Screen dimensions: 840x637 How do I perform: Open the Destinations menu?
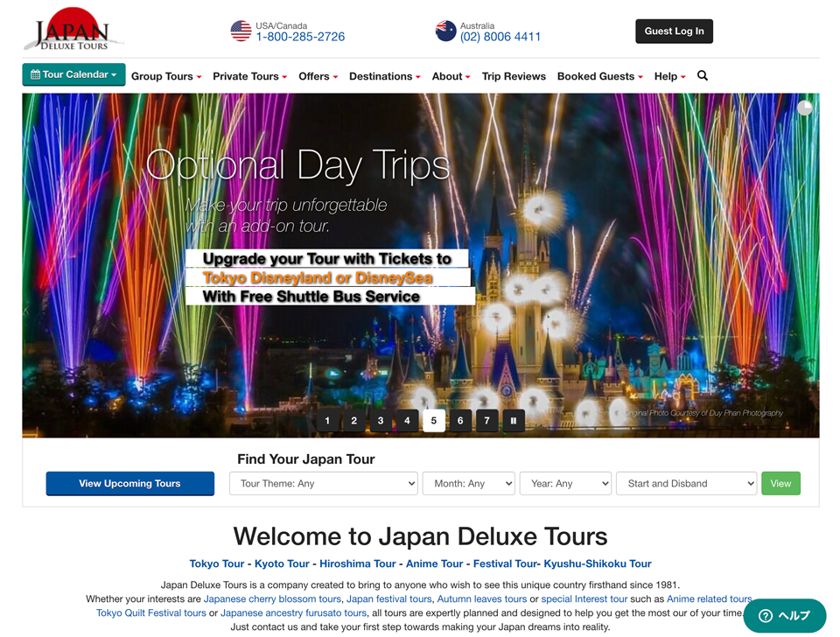[385, 76]
